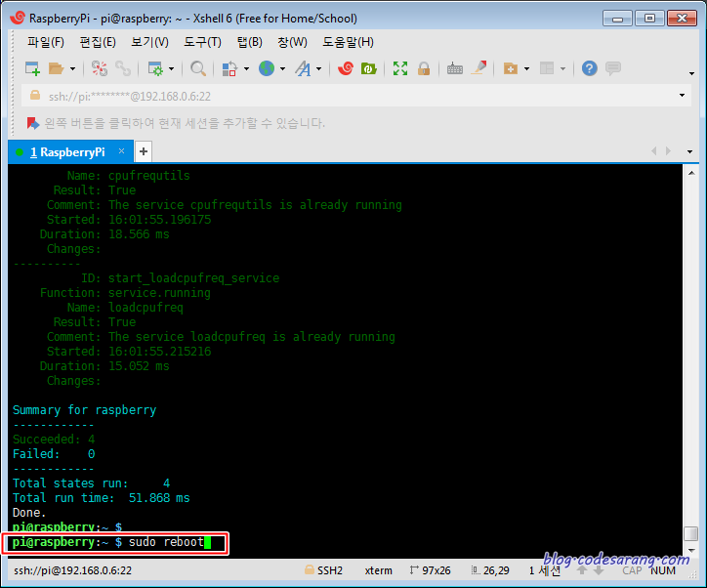Click the terminal scrollbar thumb
Screen dimensions: 707x588
point(691,533)
